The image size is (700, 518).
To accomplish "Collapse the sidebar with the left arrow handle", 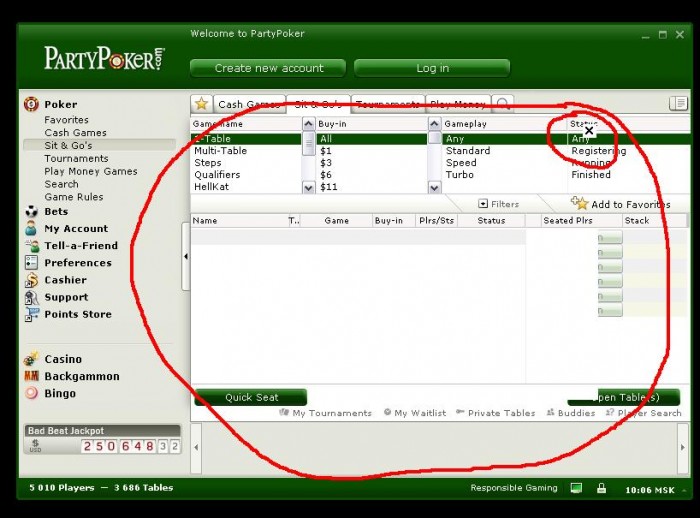I will point(186,256).
